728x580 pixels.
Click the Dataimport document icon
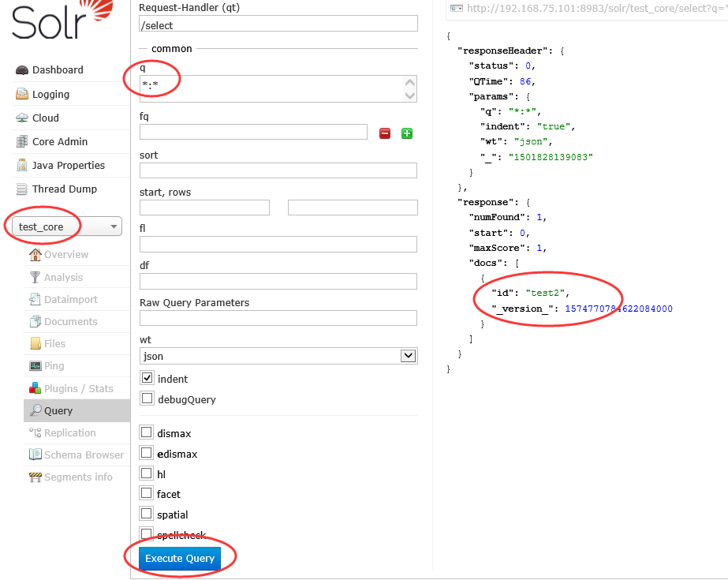point(35,300)
